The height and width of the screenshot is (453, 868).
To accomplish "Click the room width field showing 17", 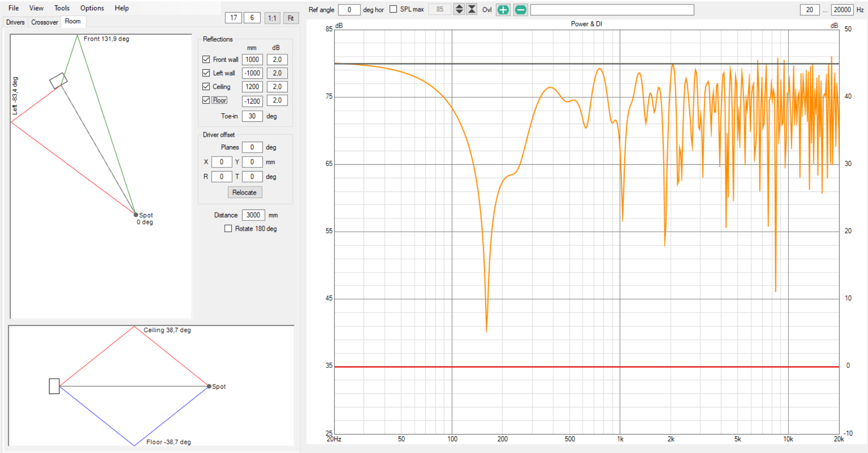I will (233, 18).
